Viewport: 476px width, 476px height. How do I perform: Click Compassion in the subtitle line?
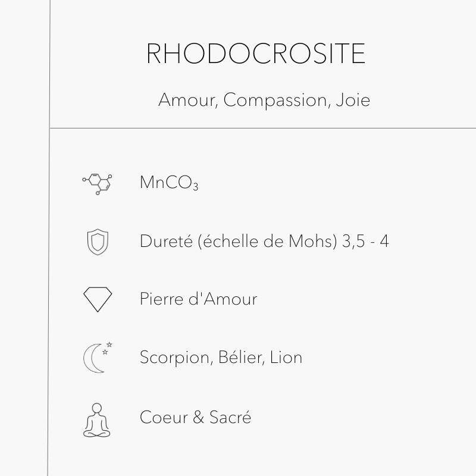coord(275,100)
